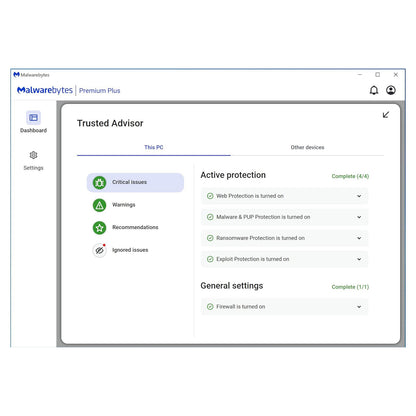
Task: Click 'Firewall is turned on' text
Action: [x=241, y=307]
